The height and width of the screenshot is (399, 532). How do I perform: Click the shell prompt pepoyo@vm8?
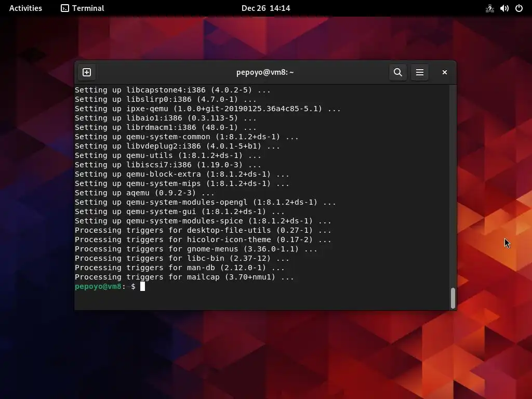[x=98, y=286]
